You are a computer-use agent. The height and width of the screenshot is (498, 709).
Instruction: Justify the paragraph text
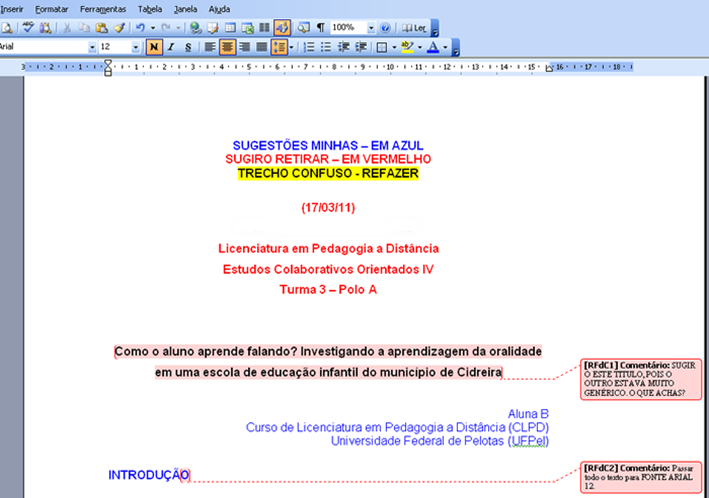coord(262,47)
